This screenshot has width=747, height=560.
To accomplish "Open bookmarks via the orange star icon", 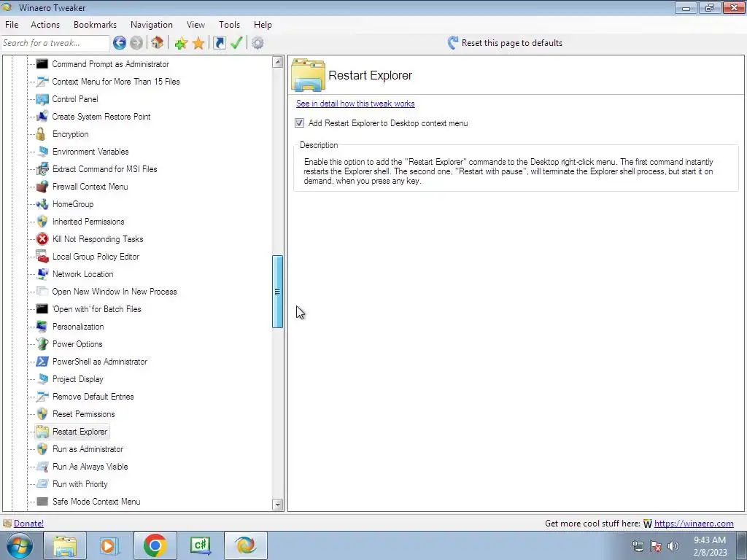I will pos(198,43).
